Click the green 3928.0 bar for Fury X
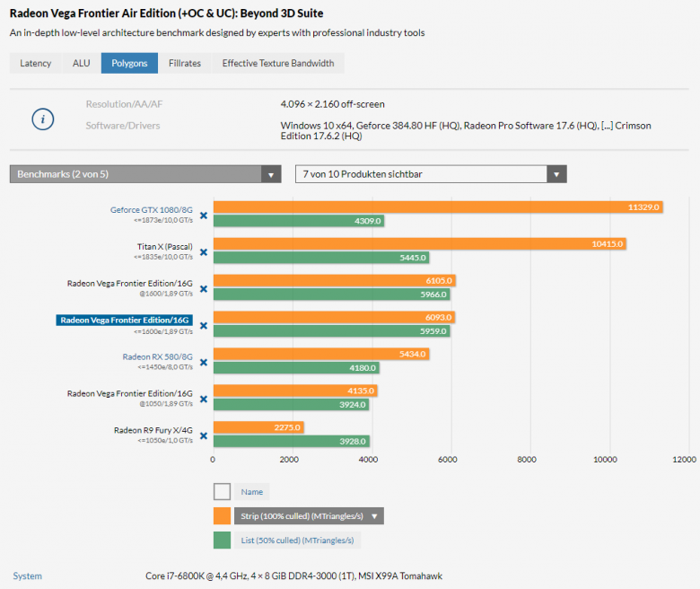The image size is (700, 589). [x=292, y=441]
